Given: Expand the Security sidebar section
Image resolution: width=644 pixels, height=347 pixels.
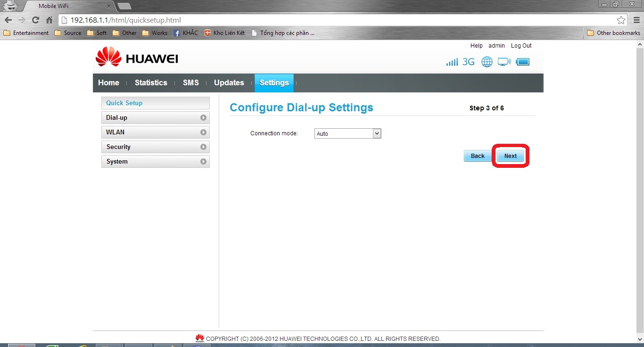Looking at the screenshot, I should pyautogui.click(x=155, y=147).
